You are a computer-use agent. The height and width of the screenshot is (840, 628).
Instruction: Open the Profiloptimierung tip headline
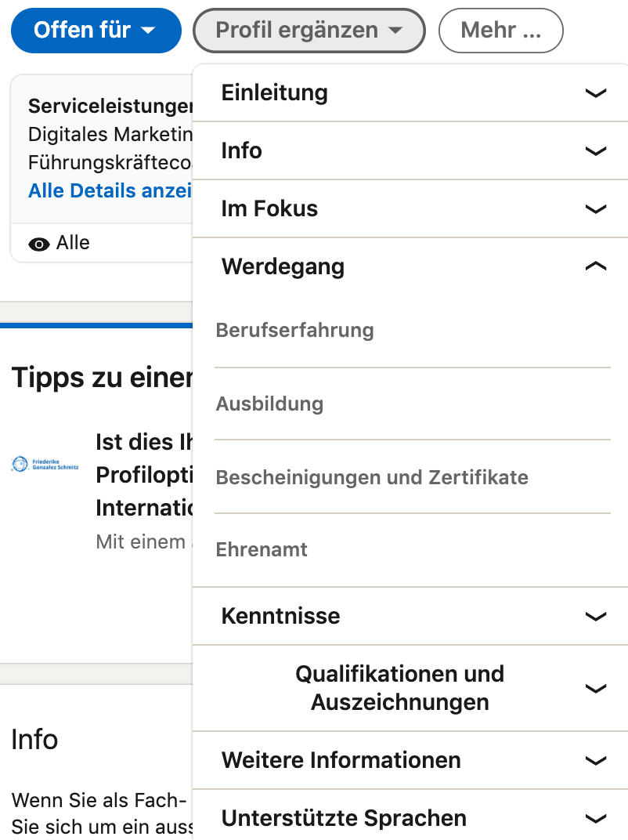coord(143,475)
